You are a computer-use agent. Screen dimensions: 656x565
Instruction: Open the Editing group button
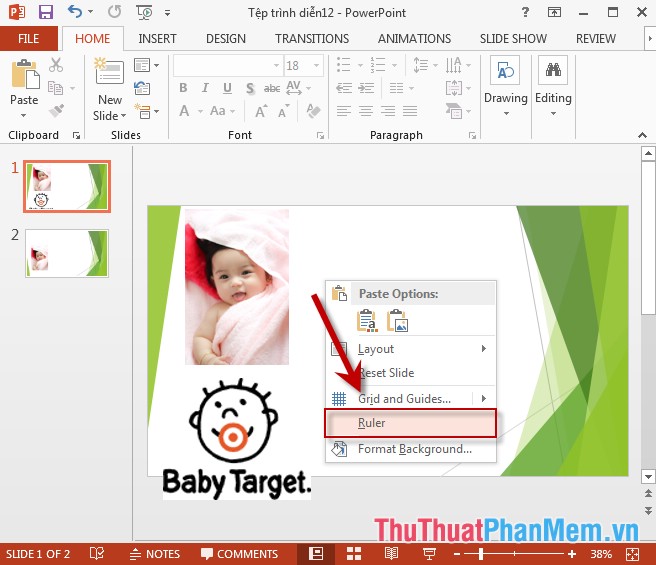click(x=553, y=87)
